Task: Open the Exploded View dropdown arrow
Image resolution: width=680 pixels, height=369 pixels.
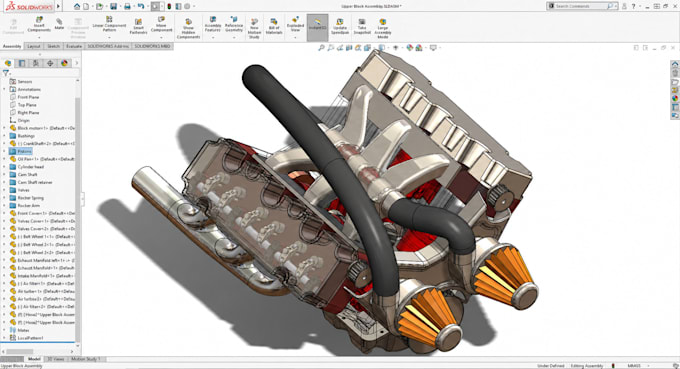Action: [295, 37]
